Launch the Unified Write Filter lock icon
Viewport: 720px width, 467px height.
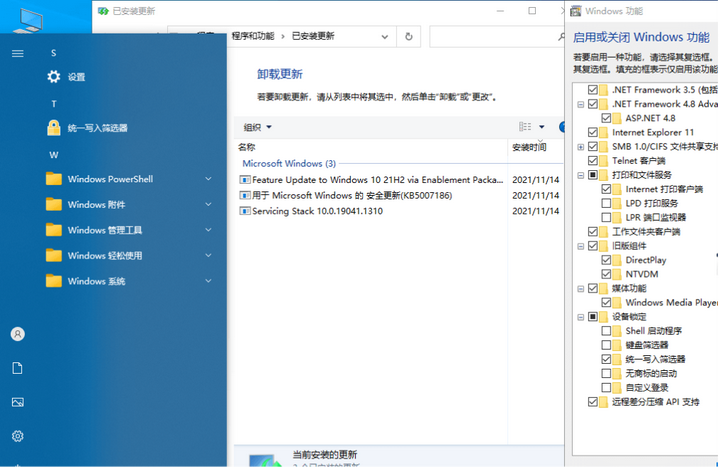[x=54, y=128]
